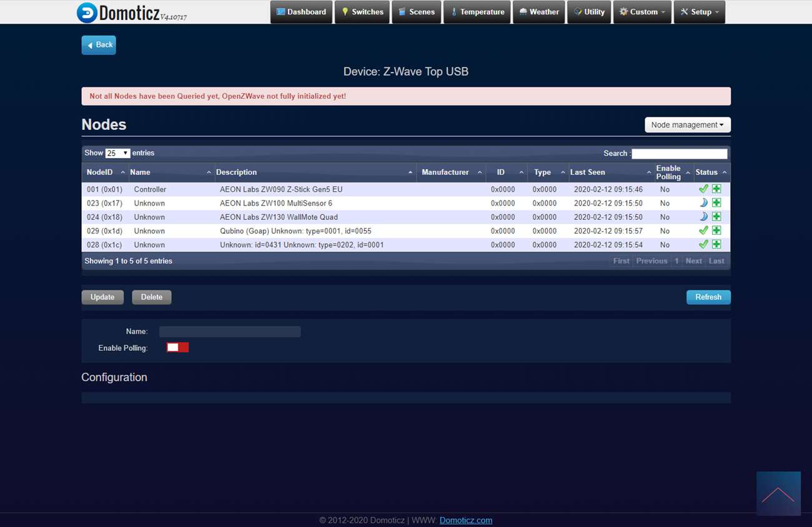The height and width of the screenshot is (527, 812).
Task: Go to the Switches tab
Action: coord(362,12)
